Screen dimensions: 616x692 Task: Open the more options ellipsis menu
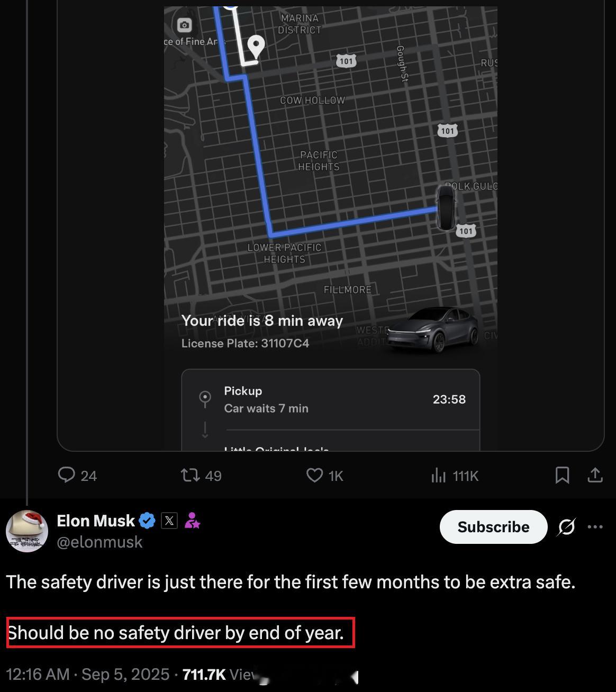[595, 527]
